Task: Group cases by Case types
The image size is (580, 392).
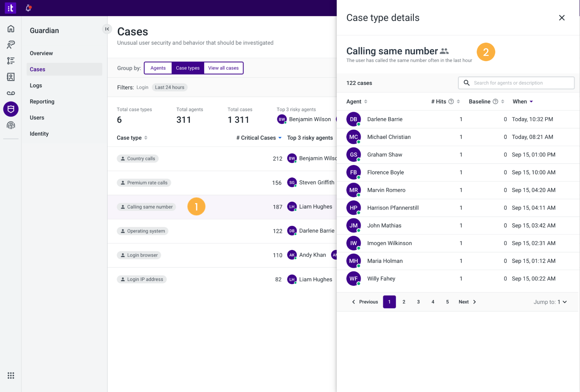Action: click(188, 68)
